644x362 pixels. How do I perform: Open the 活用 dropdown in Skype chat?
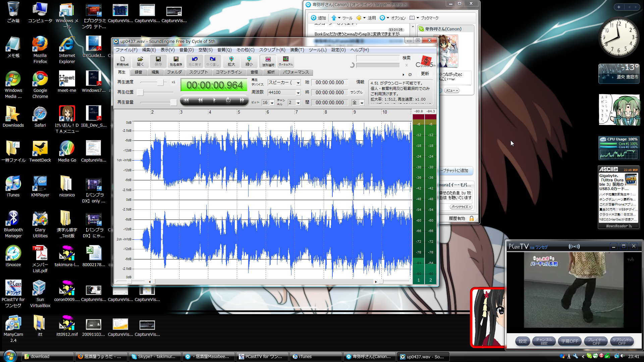coord(366,18)
